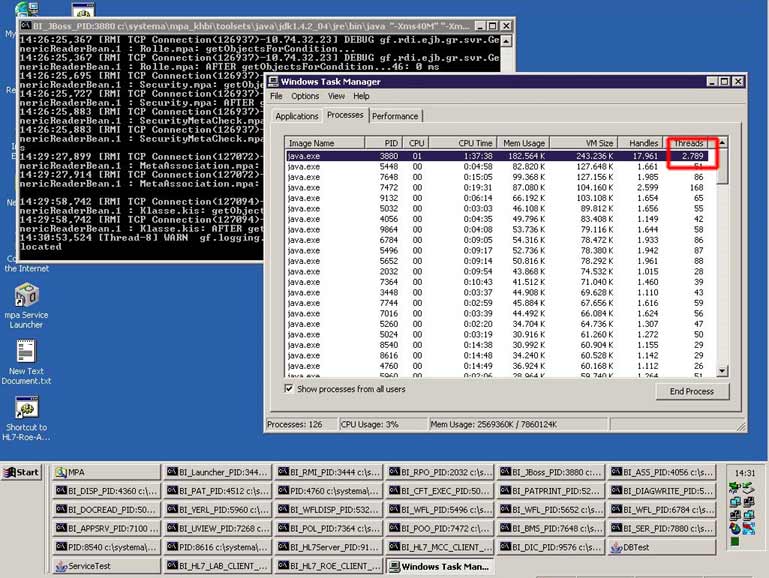The width and height of the screenshot is (769, 578).
Task: Switch to the ServiceTest taskbar item
Action: [x=106, y=566]
